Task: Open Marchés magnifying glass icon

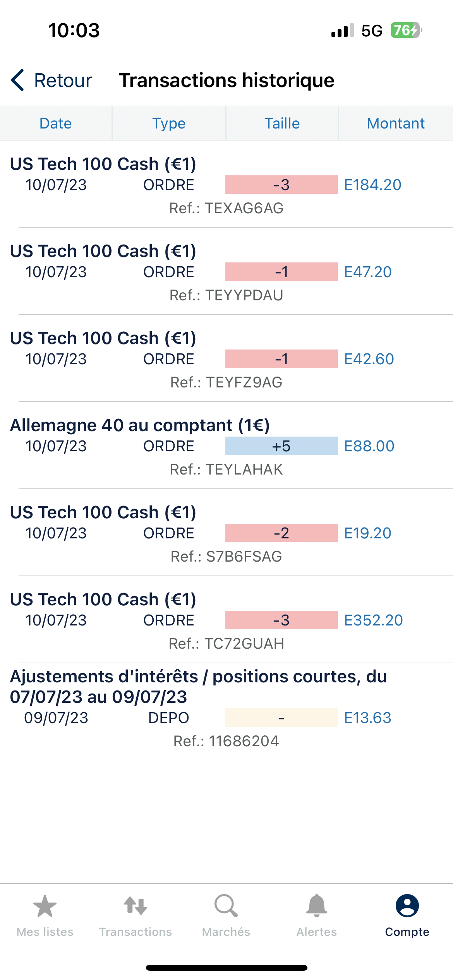Action: click(x=226, y=906)
